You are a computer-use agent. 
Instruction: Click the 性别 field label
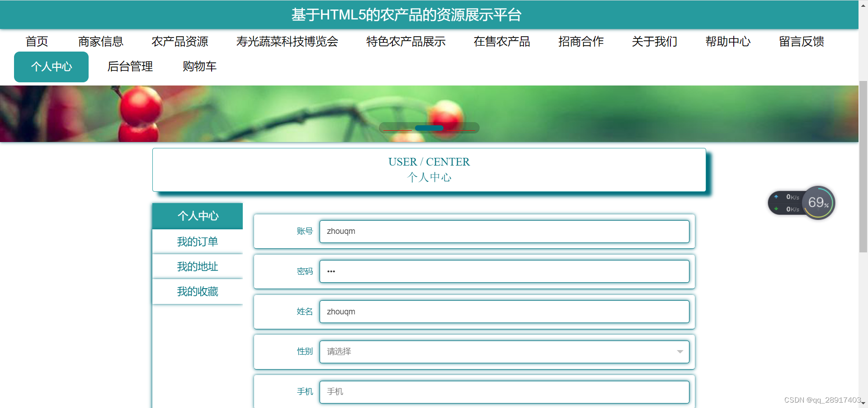pos(305,351)
